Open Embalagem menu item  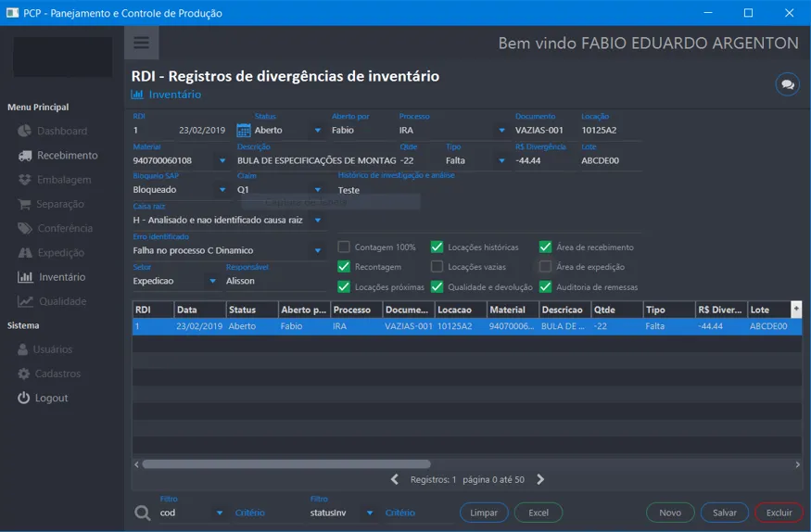point(64,180)
